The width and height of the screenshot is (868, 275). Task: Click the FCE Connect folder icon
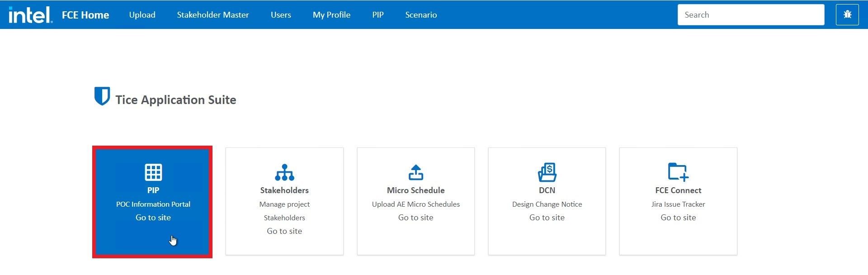678,172
